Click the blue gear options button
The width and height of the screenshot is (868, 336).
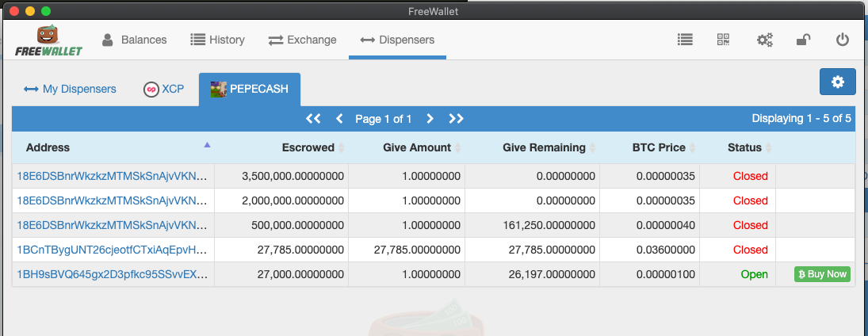(x=838, y=82)
